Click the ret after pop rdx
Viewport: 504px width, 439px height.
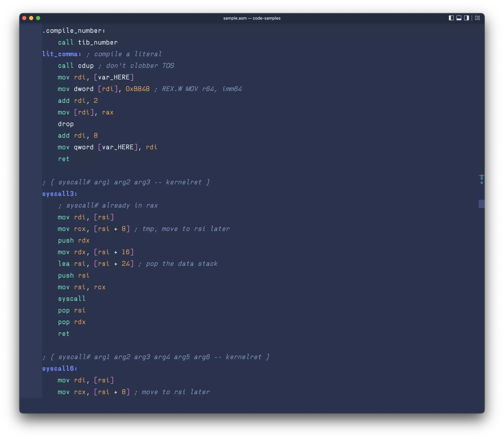point(64,334)
